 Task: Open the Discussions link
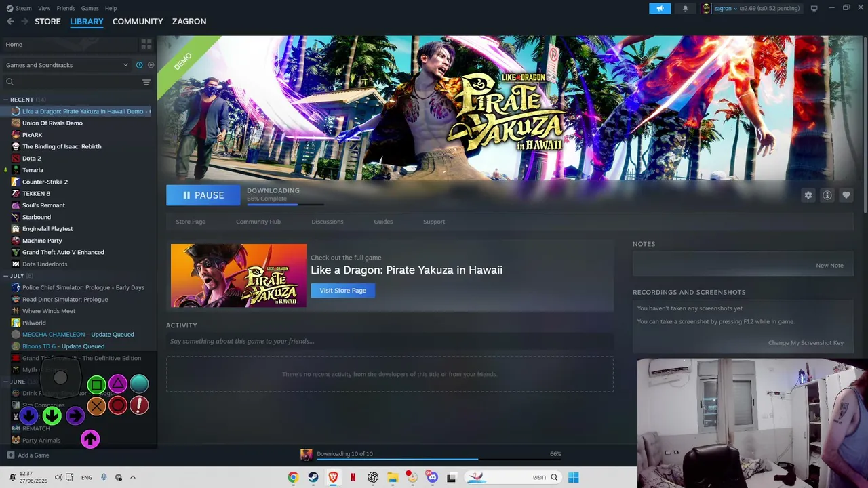coord(328,222)
